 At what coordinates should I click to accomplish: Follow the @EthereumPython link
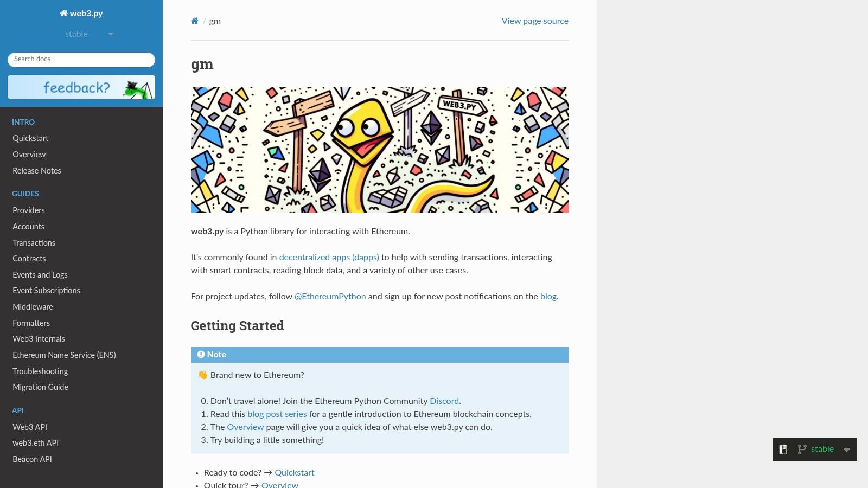[x=330, y=297]
